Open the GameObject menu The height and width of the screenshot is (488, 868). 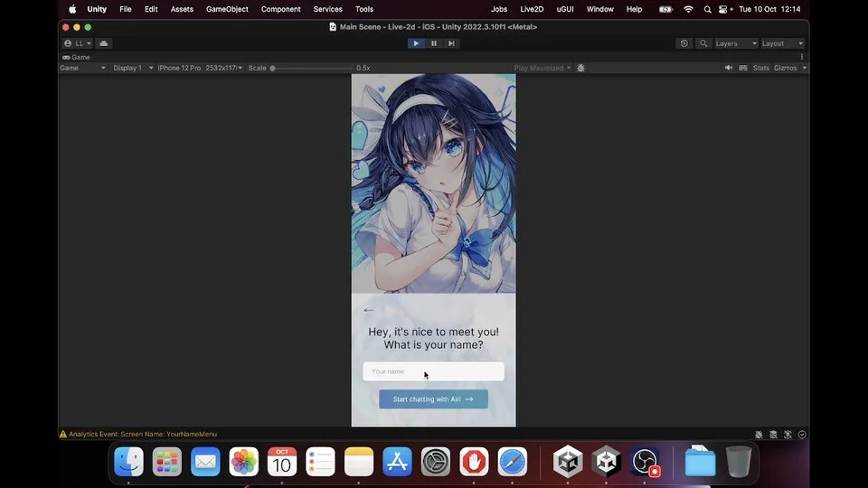point(227,9)
